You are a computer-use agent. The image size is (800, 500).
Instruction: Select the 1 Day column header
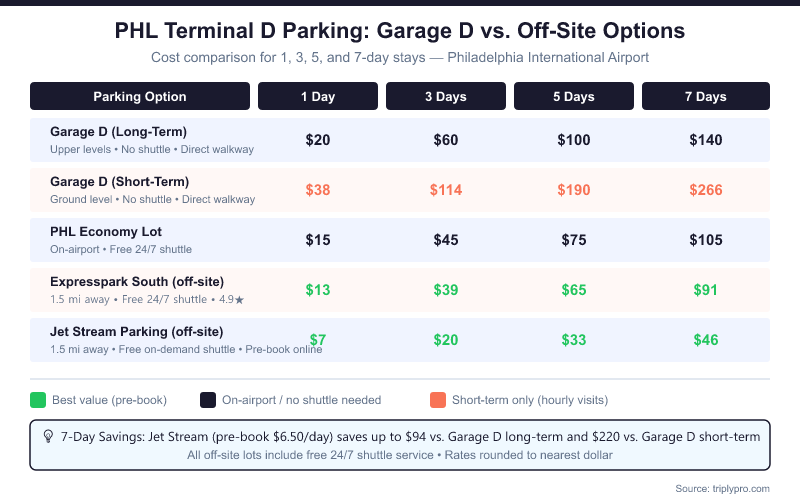(x=318, y=97)
